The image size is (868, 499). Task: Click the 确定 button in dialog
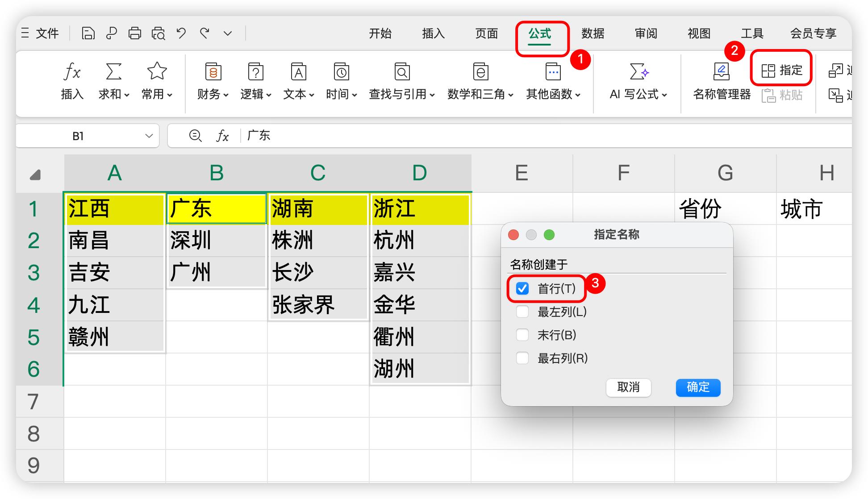tap(698, 387)
